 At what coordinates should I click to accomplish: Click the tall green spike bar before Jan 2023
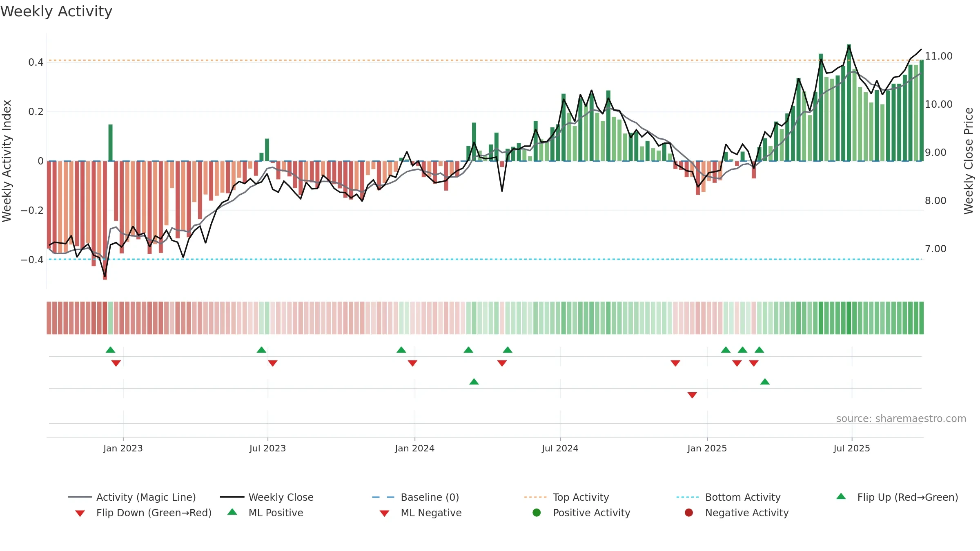(x=110, y=142)
